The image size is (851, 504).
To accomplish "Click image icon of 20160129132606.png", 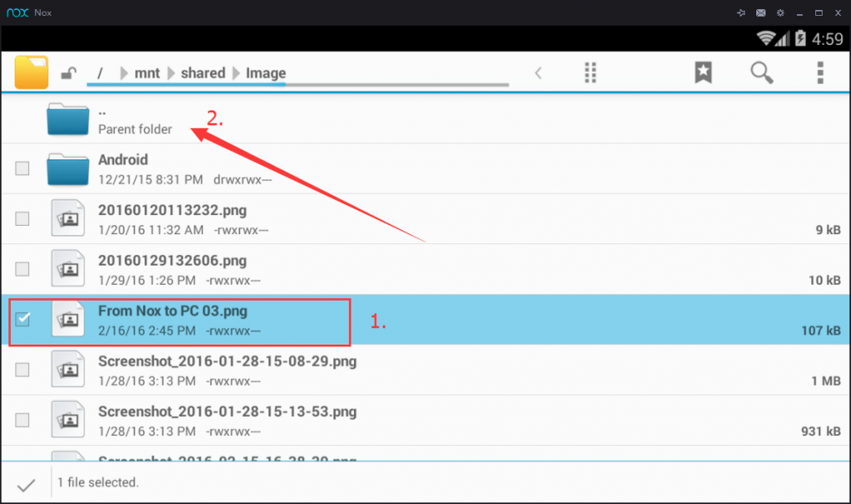I will click(68, 268).
